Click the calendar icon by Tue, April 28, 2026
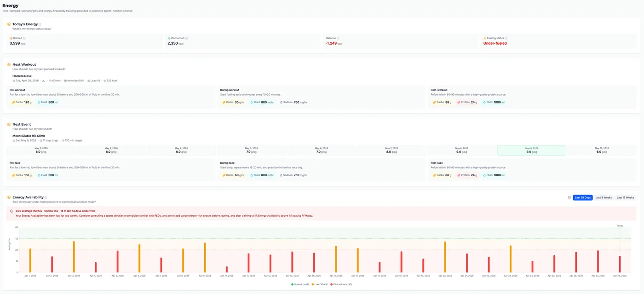The height and width of the screenshot is (294, 644). click(x=14, y=81)
